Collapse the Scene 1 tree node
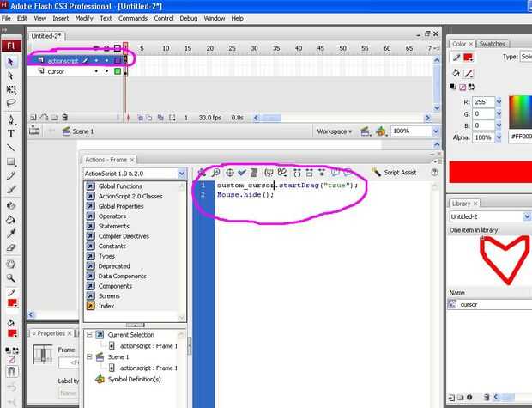Viewport: 532px width, 408px height. (x=89, y=357)
